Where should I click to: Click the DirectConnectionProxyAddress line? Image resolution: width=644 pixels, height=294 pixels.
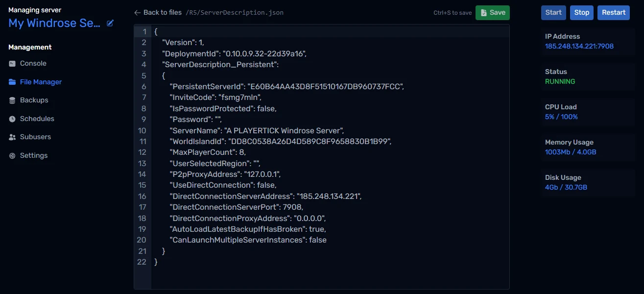click(x=248, y=218)
